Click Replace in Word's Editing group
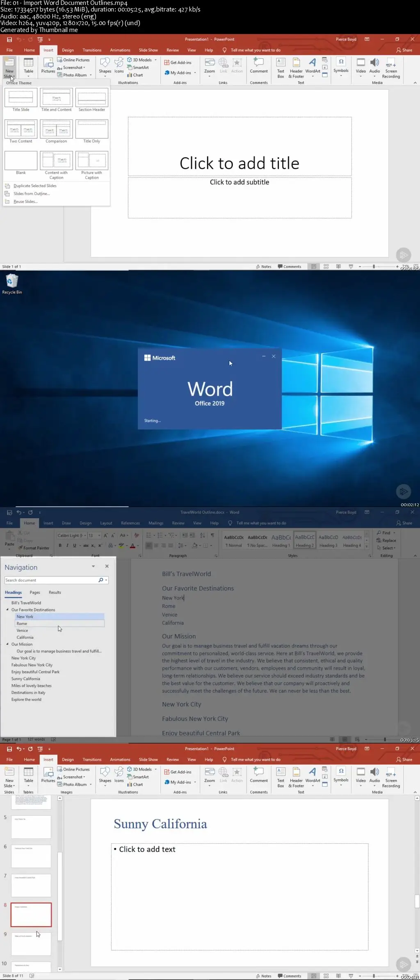The height and width of the screenshot is (980, 420). [386, 540]
